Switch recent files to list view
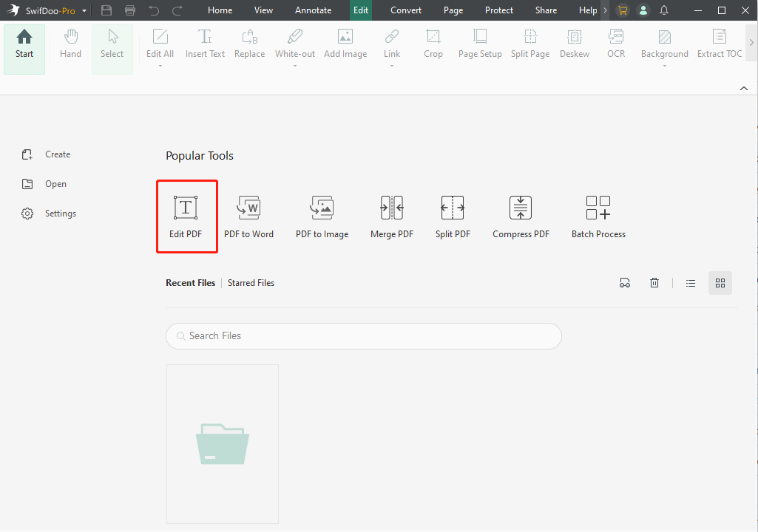Screen dimensions: 758x532 (691, 283)
